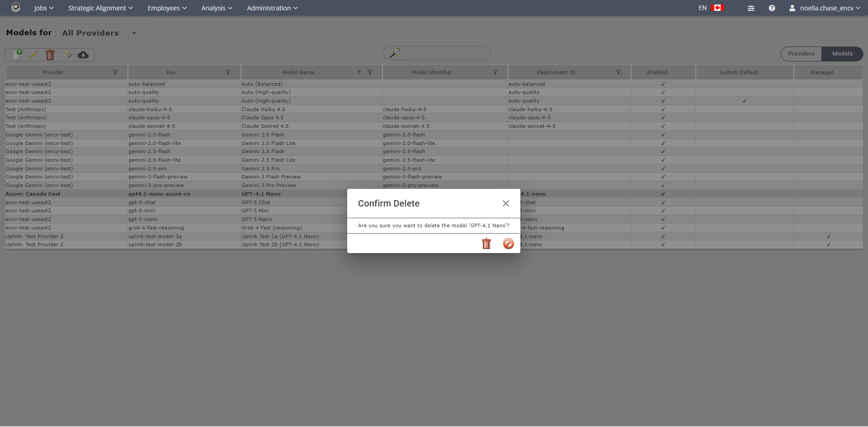Open the Employees menu

[167, 8]
